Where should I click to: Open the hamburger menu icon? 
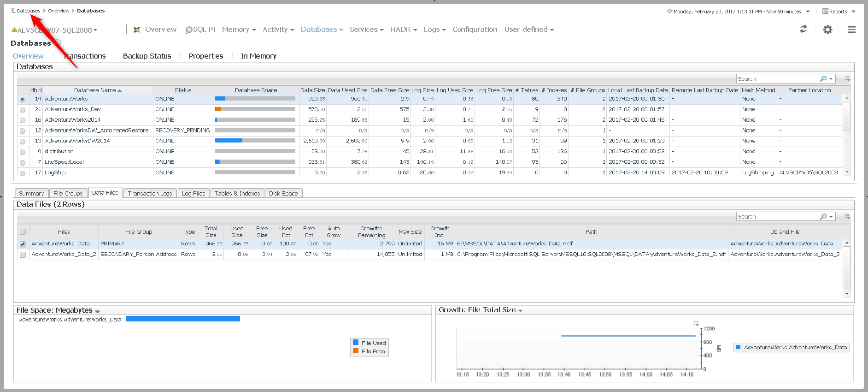point(851,30)
